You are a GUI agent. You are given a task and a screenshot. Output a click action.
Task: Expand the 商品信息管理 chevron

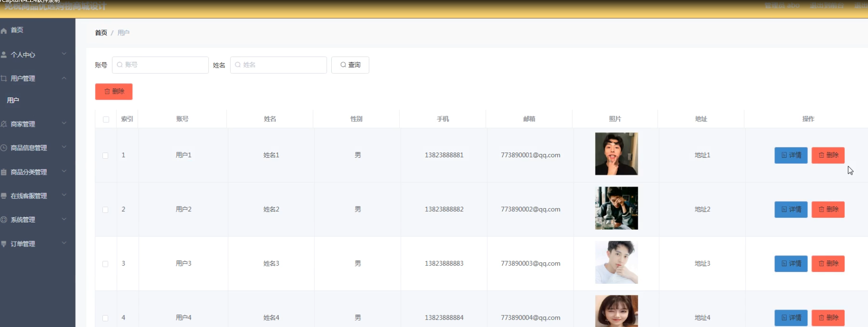point(64,147)
